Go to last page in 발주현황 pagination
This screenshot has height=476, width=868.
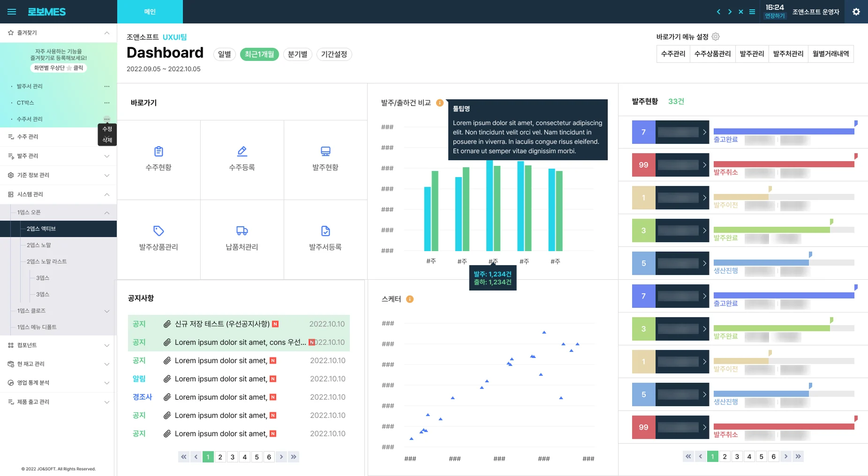coord(798,456)
